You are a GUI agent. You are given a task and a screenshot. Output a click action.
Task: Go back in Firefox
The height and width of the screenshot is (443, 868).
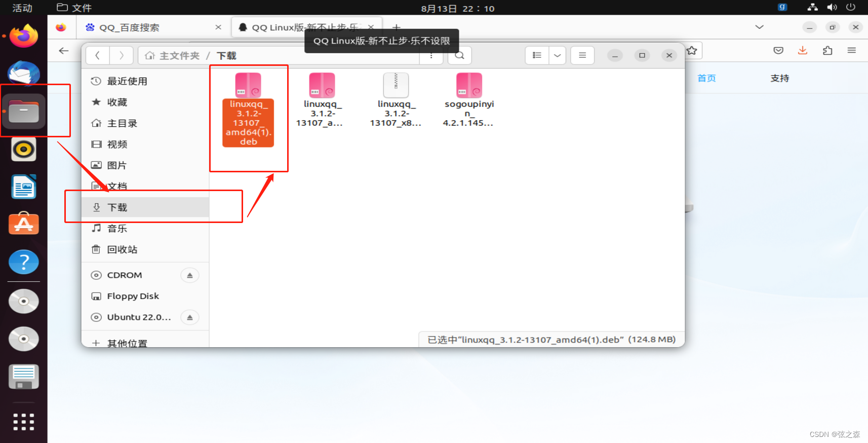coord(64,51)
